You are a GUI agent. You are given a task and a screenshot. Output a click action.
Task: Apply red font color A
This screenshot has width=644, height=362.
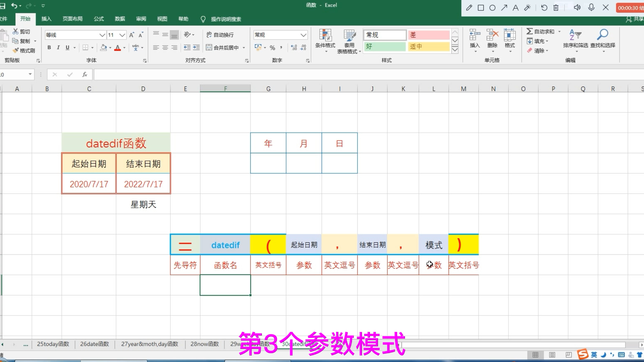click(117, 48)
